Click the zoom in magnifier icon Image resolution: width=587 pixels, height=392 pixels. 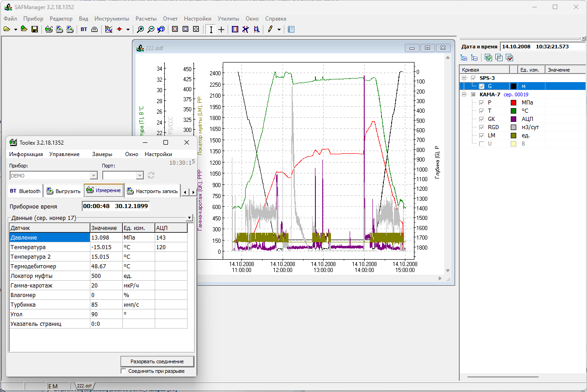click(x=141, y=29)
